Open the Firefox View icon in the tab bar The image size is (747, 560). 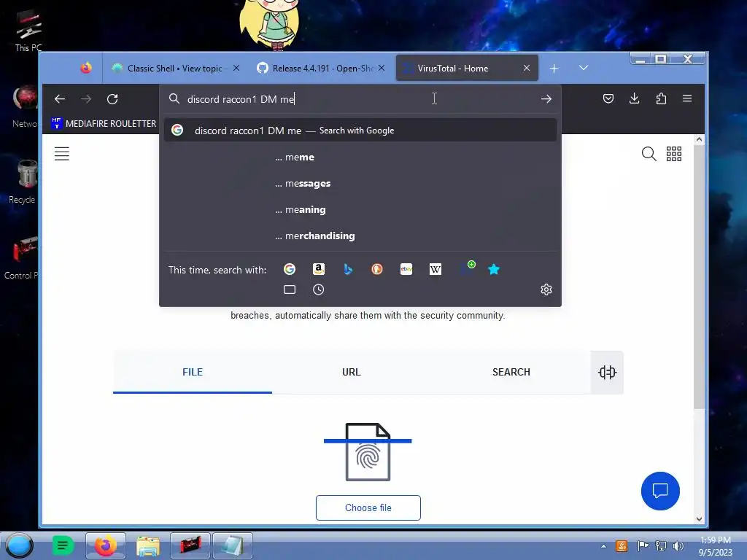tap(86, 68)
